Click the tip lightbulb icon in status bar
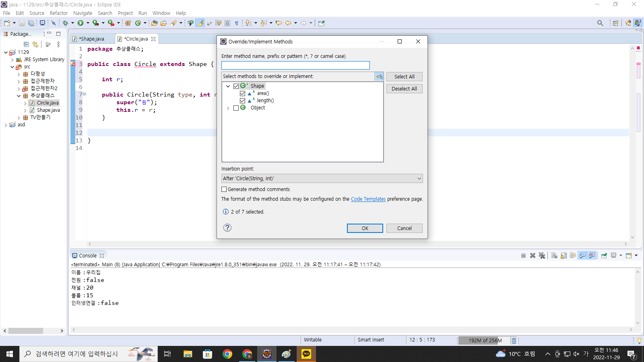This screenshot has width=644, height=362. [639, 340]
